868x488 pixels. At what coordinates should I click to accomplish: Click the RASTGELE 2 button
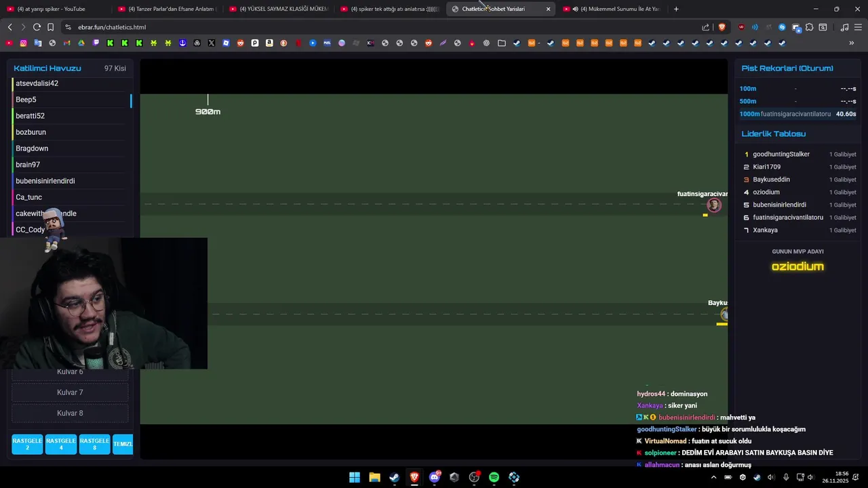(27, 444)
